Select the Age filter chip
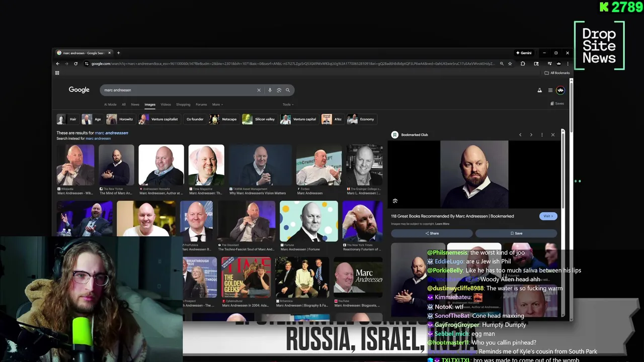Viewport: 644px width, 362px height. [92, 119]
